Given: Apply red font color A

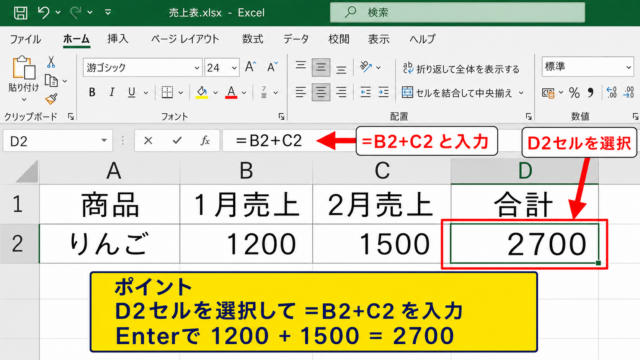Looking at the screenshot, I should point(231,93).
